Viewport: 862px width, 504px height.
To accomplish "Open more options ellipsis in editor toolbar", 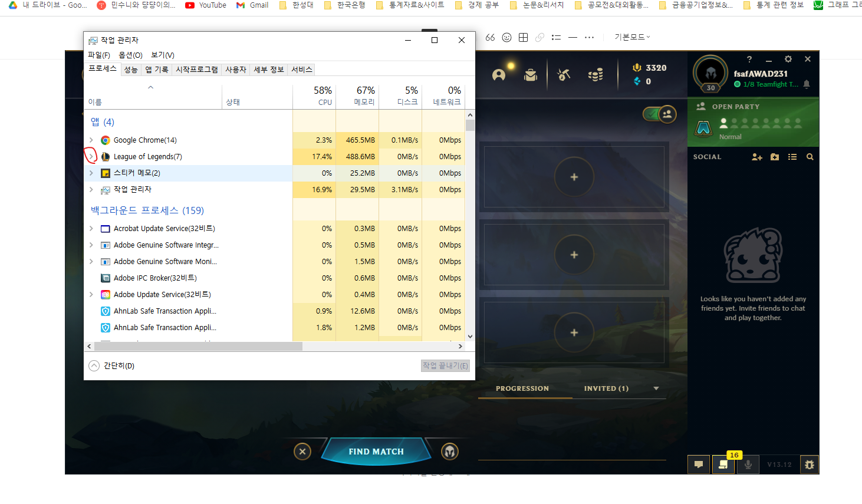I will point(589,37).
